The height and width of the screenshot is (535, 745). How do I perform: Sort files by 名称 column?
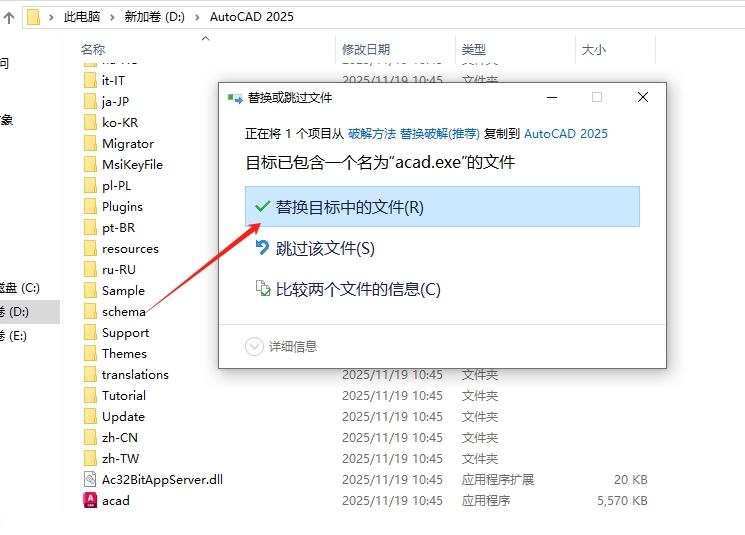(93, 49)
